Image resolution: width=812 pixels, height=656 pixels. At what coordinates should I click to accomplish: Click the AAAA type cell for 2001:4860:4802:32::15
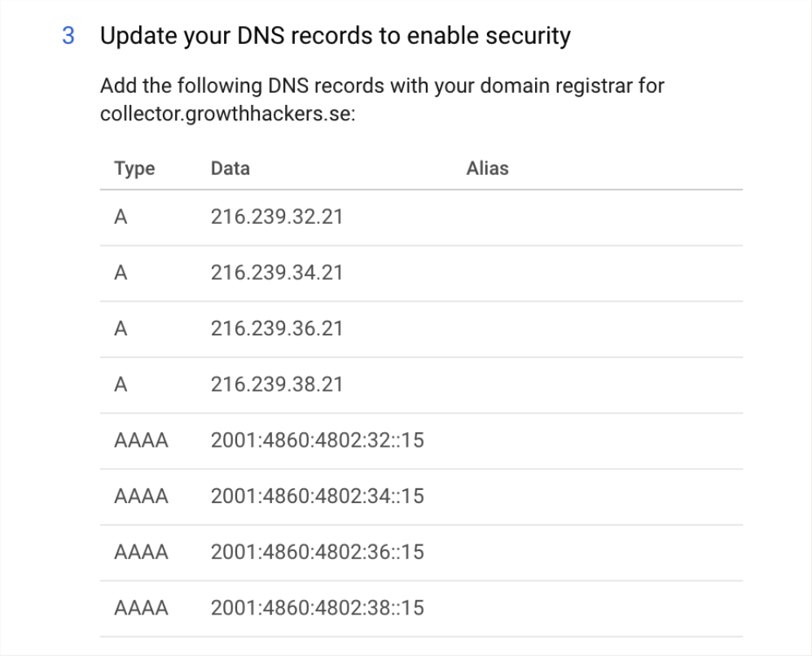tap(141, 440)
